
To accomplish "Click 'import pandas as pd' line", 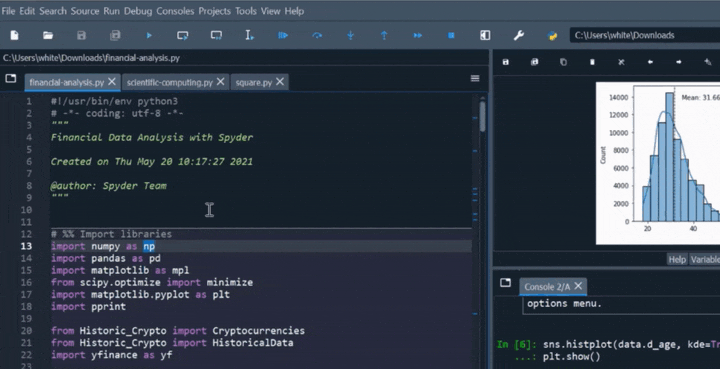I will point(106,258).
